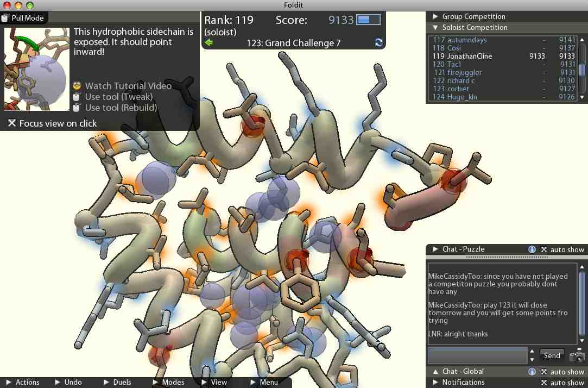Screen dimensions: 588x388
Task: Click the info icon on Chat - Puzzle header
Action: (x=532, y=249)
